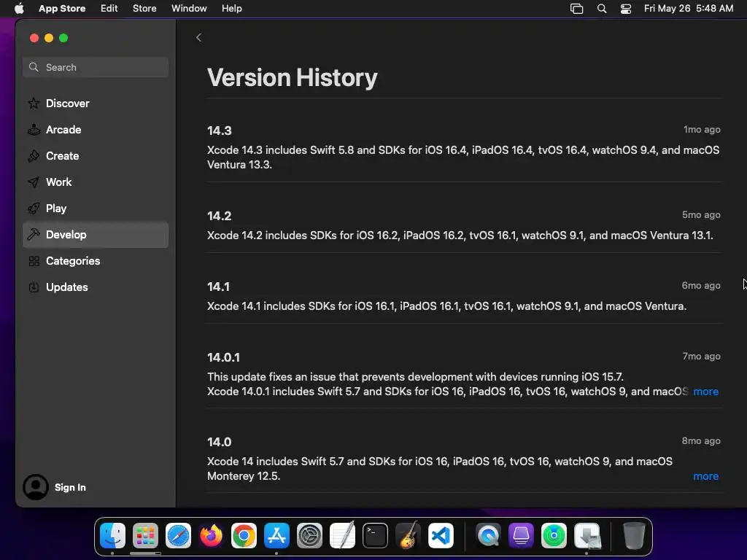This screenshot has height=560, width=747.
Task: Open the Edit menu
Action: pyautogui.click(x=109, y=9)
